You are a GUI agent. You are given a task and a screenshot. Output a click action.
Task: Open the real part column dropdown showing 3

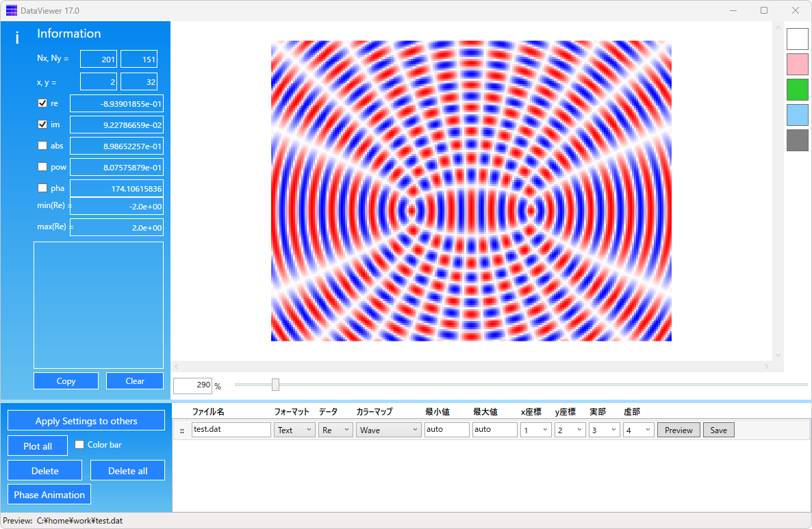coord(604,430)
